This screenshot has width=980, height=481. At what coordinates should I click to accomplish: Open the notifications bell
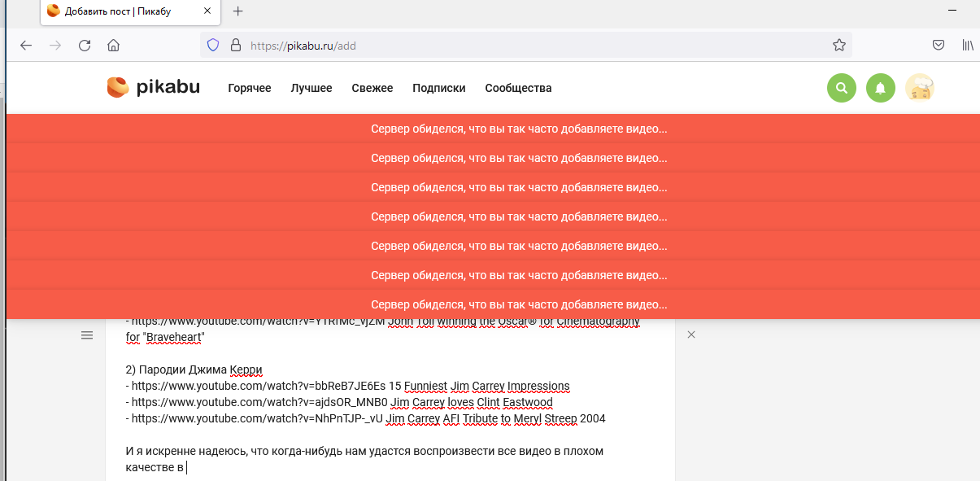(x=880, y=88)
